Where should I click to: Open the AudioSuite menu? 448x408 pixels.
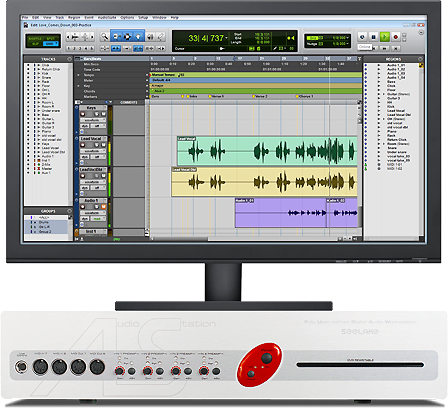tap(107, 17)
